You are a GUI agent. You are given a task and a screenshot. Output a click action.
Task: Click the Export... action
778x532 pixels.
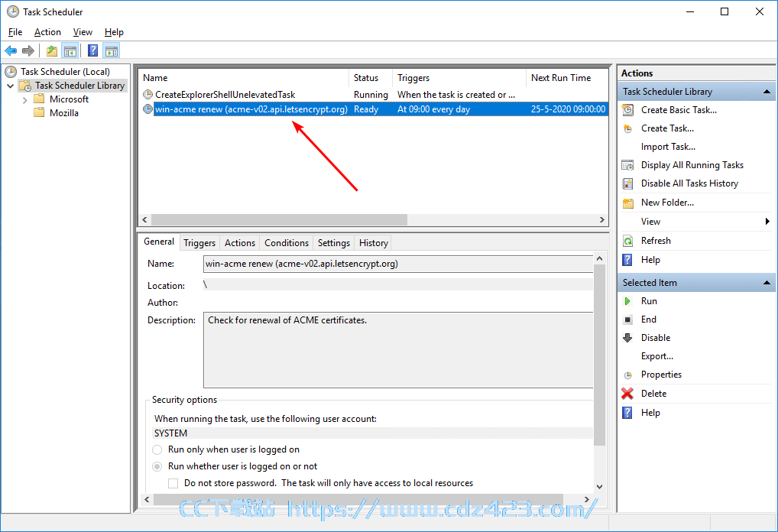click(x=657, y=356)
